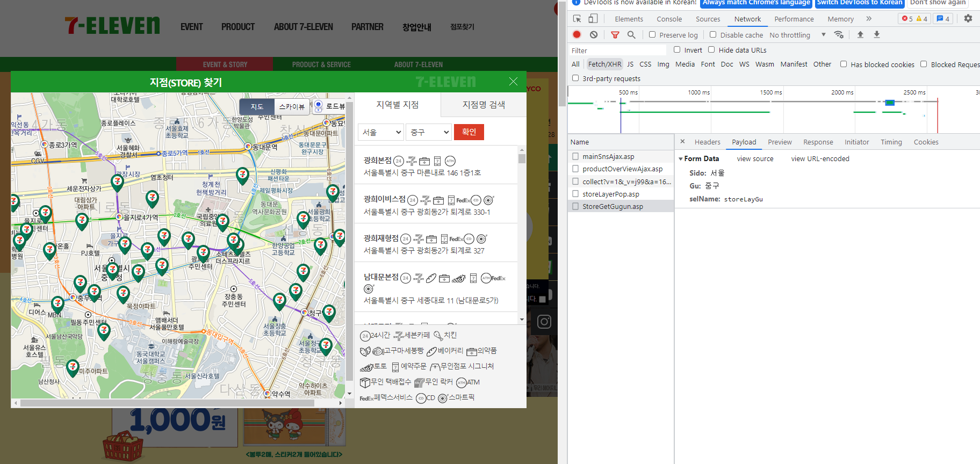Click the network Filter input
980x464 pixels.
tap(618, 50)
